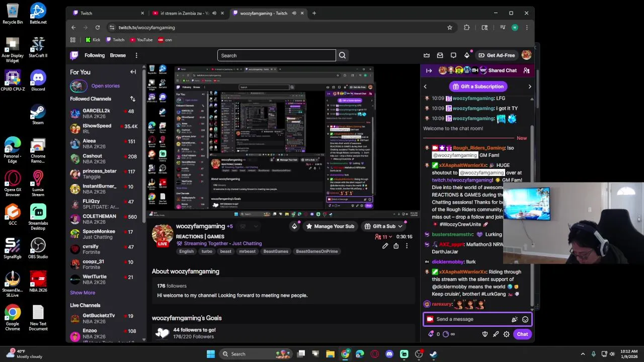
Task: Click the purple Chat send button
Action: tap(522, 334)
